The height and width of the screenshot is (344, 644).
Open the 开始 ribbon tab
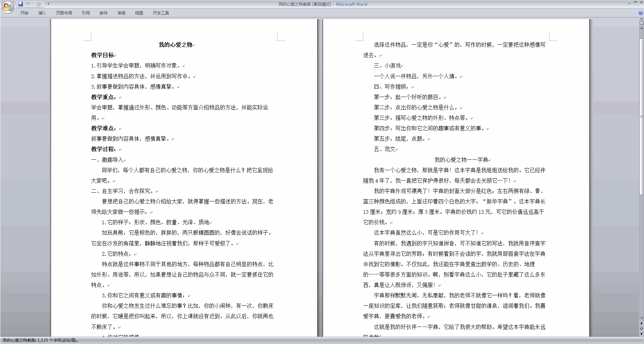pos(24,13)
